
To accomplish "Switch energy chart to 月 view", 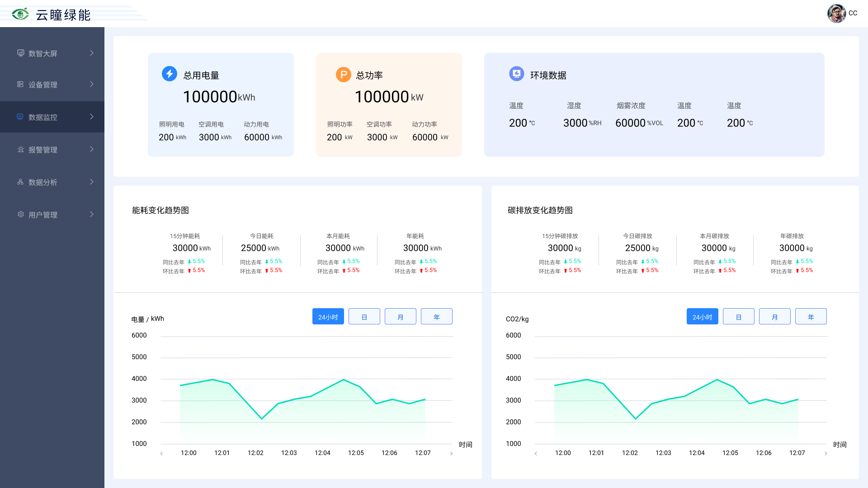I will point(400,317).
